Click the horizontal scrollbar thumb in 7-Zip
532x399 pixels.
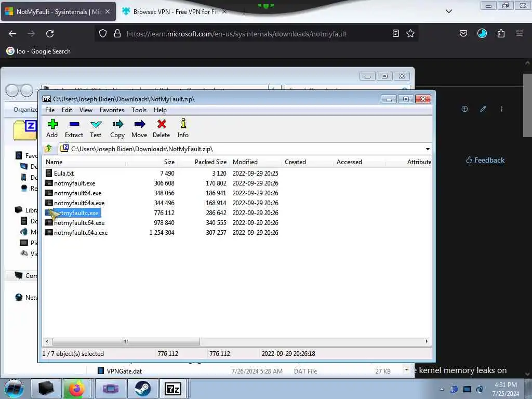(x=126, y=341)
